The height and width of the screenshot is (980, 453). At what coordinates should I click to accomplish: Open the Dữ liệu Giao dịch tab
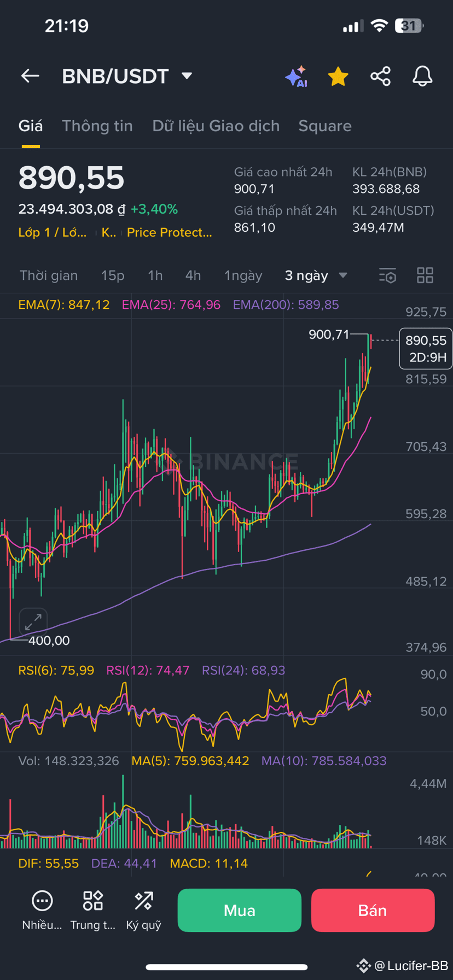pos(216,126)
